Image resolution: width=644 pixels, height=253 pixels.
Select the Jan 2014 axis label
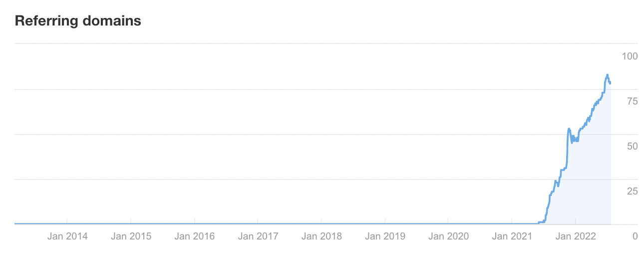tap(67, 236)
